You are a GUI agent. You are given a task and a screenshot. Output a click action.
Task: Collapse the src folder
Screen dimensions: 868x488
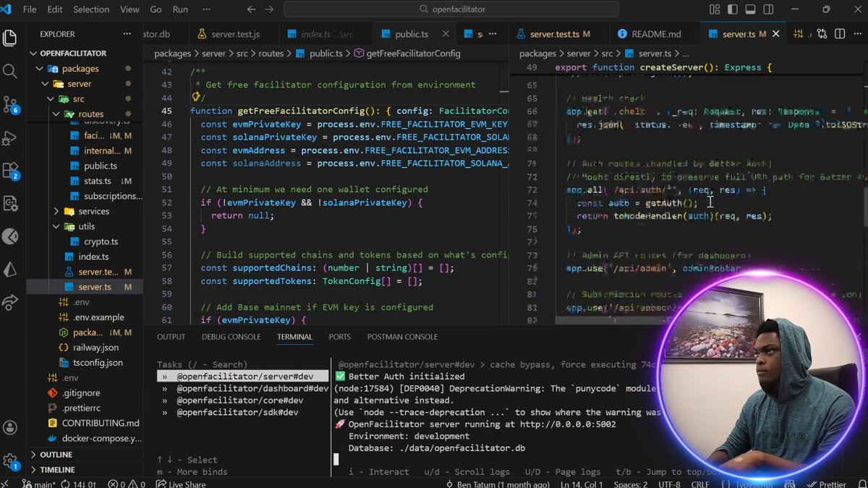pyautogui.click(x=78, y=99)
